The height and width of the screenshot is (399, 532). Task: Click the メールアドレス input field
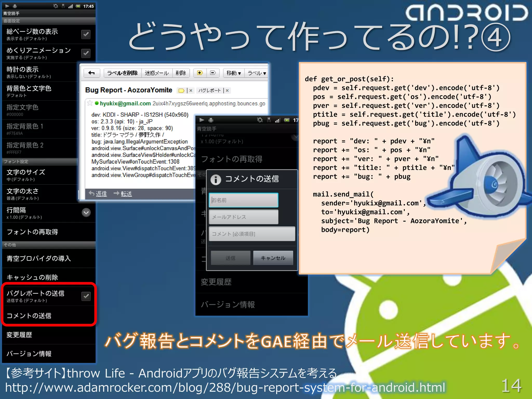(x=243, y=217)
